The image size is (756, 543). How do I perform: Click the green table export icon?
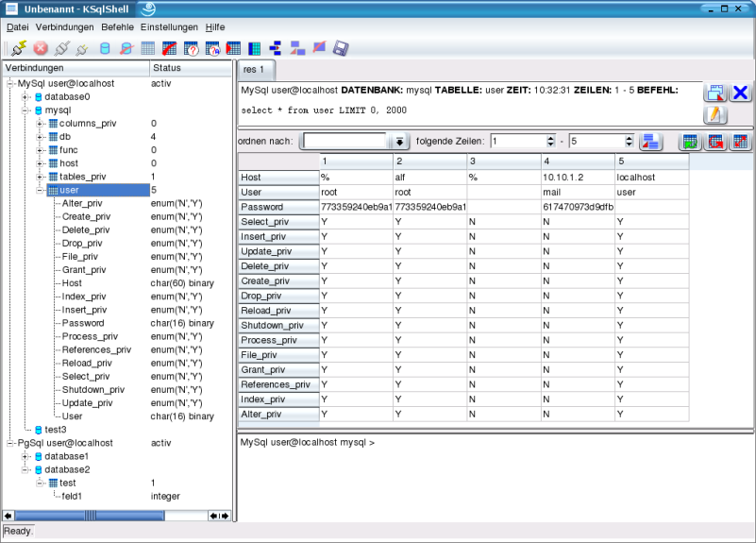point(690,142)
